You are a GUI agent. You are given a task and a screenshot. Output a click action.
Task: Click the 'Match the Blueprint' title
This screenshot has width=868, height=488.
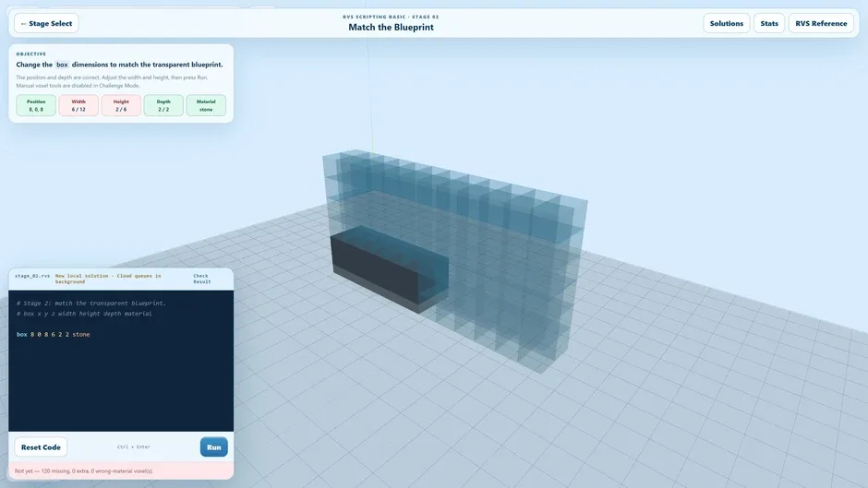[x=391, y=27]
